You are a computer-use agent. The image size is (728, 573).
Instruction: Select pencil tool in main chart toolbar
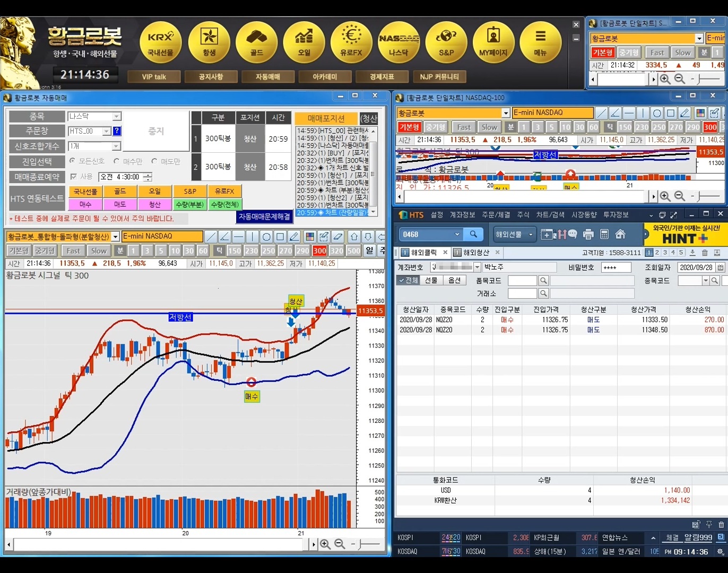pos(294,237)
